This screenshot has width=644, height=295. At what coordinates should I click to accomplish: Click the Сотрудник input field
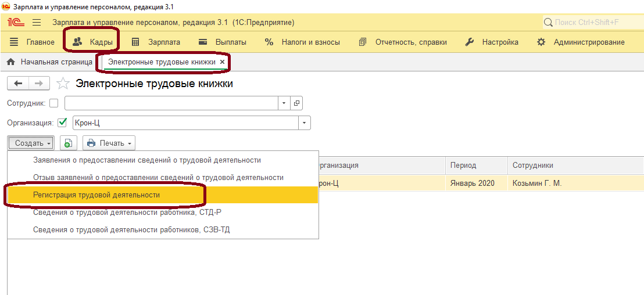[x=171, y=103]
